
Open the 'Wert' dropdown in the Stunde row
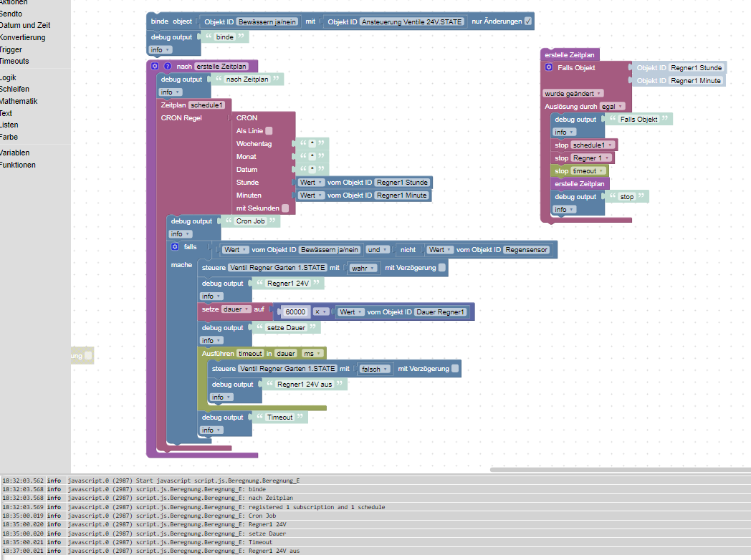tap(311, 183)
